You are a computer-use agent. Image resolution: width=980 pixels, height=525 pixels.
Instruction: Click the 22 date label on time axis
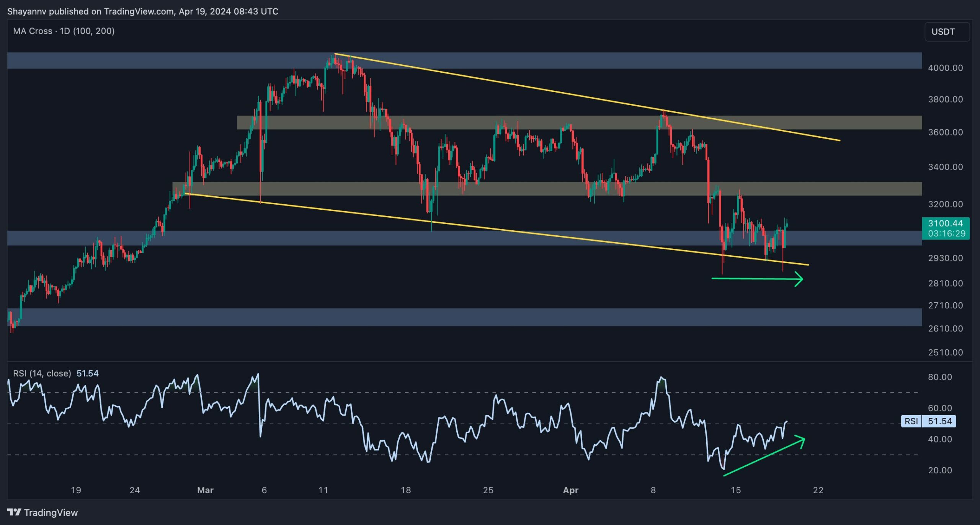pos(818,490)
